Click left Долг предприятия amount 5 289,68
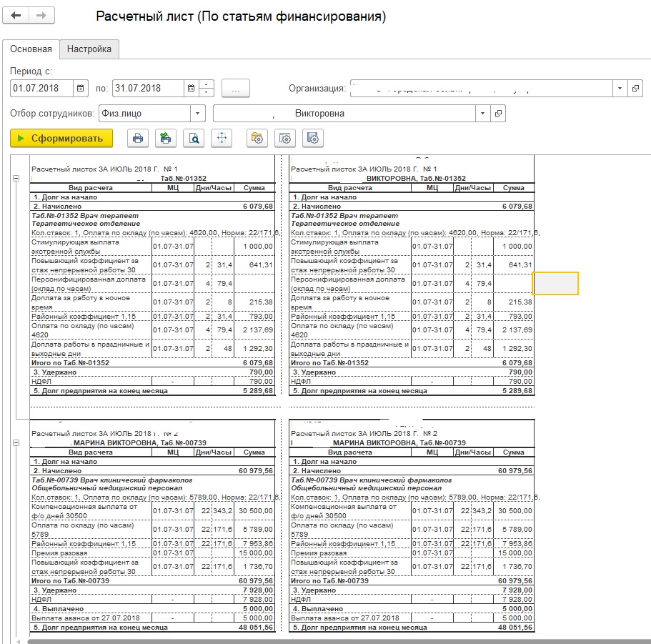 258,391
